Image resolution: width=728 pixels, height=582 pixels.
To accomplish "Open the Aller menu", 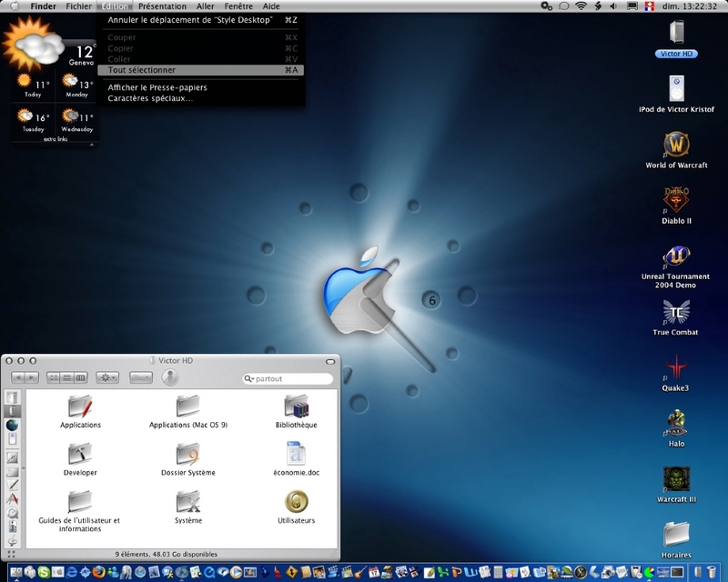I will pos(206,6).
